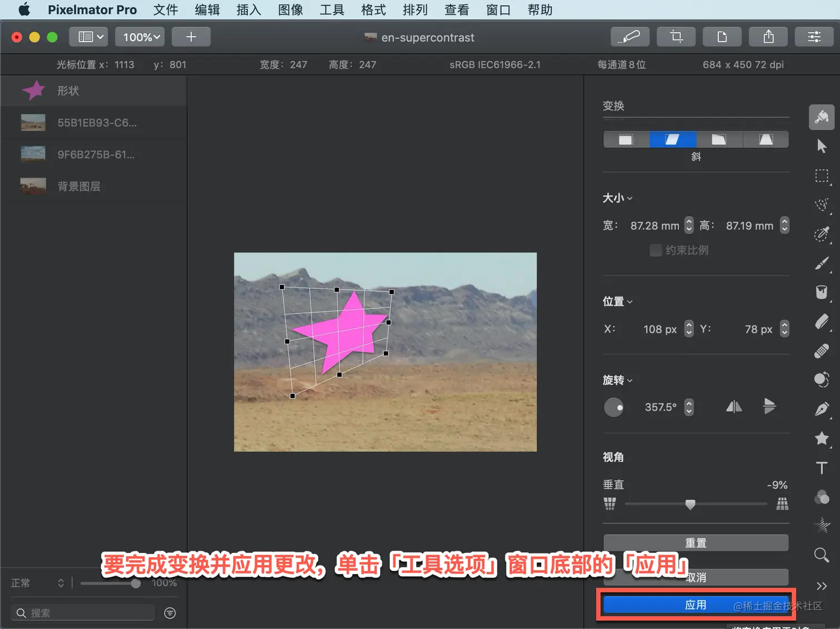This screenshot has height=629, width=840.
Task: Expand the 大小 section chevron
Action: pos(630,198)
